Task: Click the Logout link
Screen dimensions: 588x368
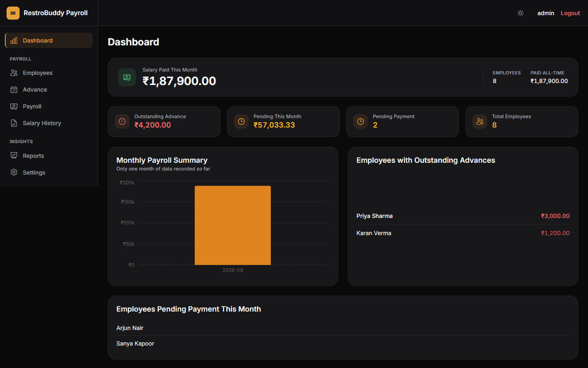Action: pyautogui.click(x=570, y=13)
